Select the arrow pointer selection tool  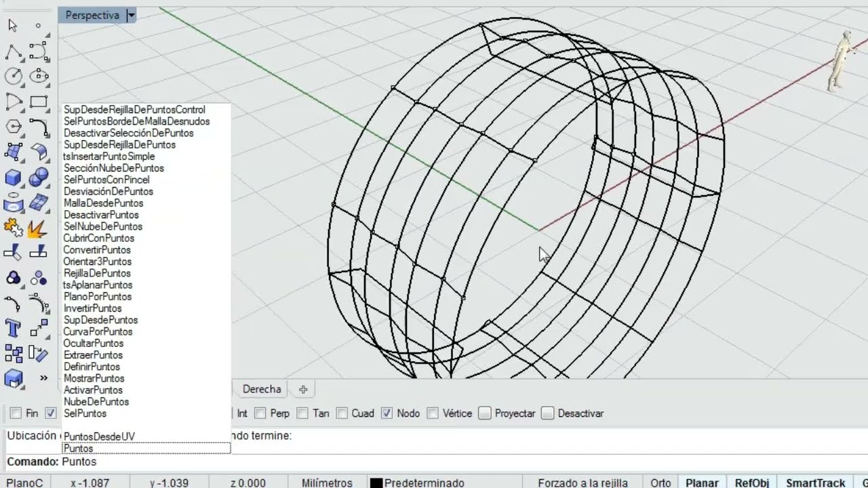[13, 26]
